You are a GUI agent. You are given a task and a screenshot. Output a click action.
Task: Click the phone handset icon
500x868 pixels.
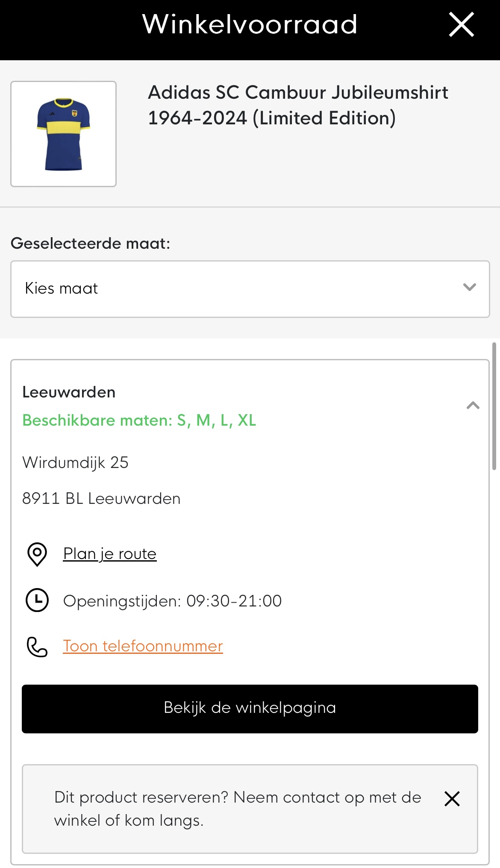(37, 647)
